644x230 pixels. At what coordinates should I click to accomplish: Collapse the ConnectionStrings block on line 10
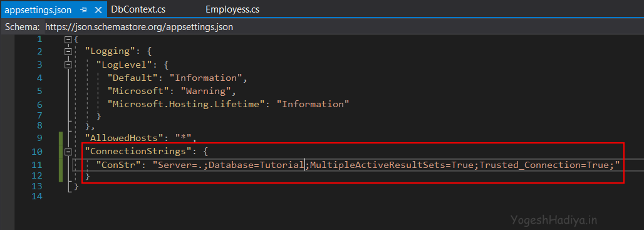(68, 152)
